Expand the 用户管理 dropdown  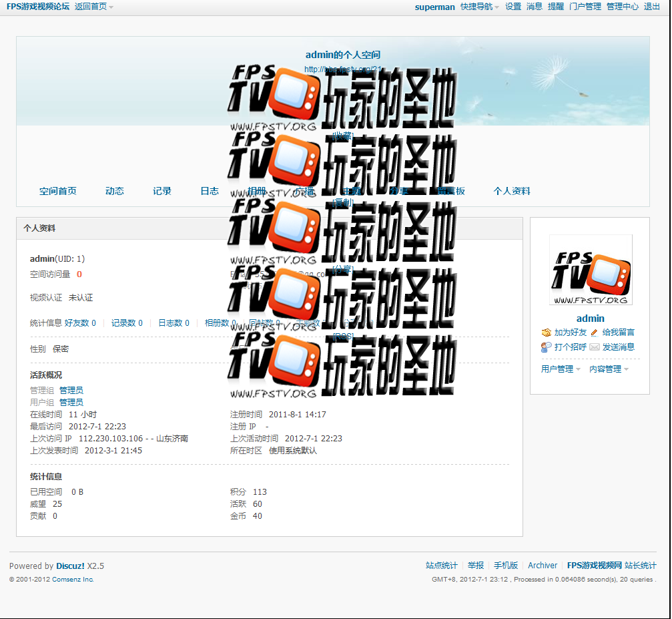click(561, 369)
